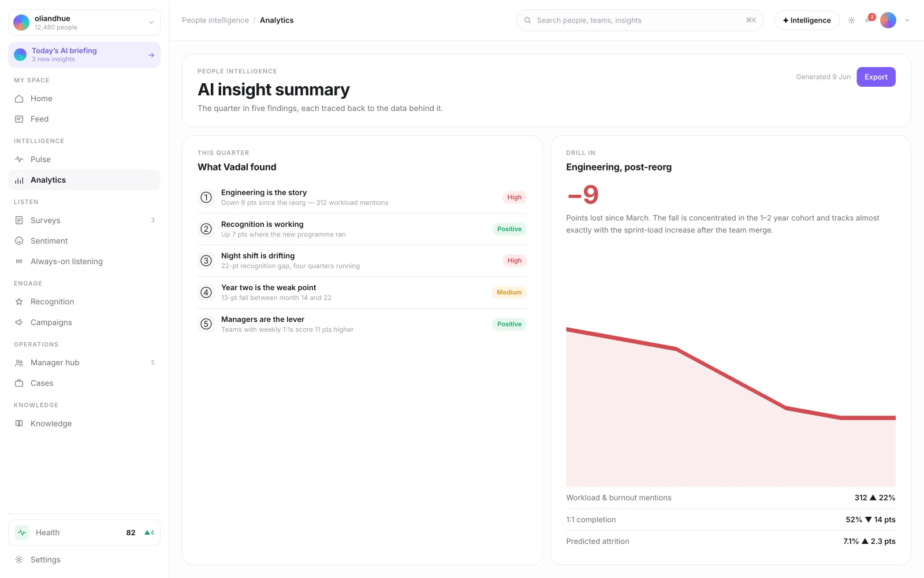Go to Sentiment in sidebar
The height and width of the screenshot is (578, 924).
(84, 241)
